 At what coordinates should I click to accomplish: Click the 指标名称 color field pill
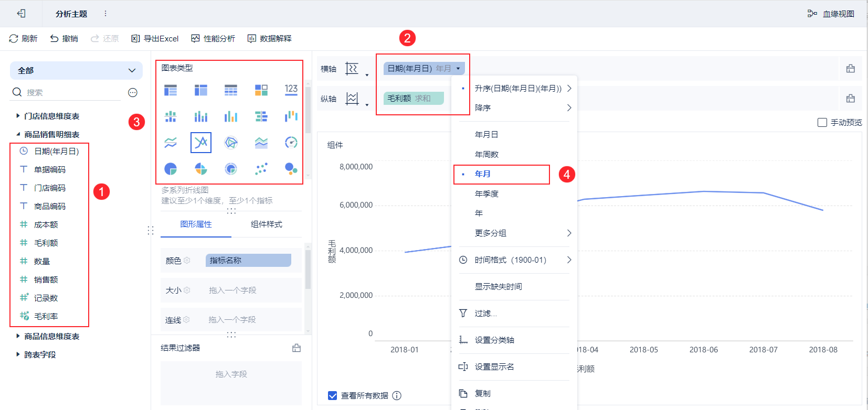tap(248, 261)
